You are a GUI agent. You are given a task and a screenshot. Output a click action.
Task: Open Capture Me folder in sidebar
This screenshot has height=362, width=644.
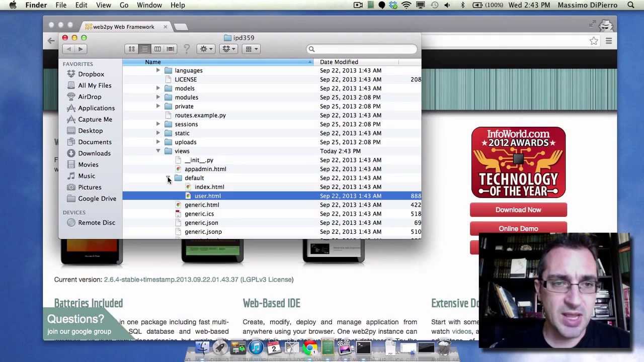tap(95, 119)
